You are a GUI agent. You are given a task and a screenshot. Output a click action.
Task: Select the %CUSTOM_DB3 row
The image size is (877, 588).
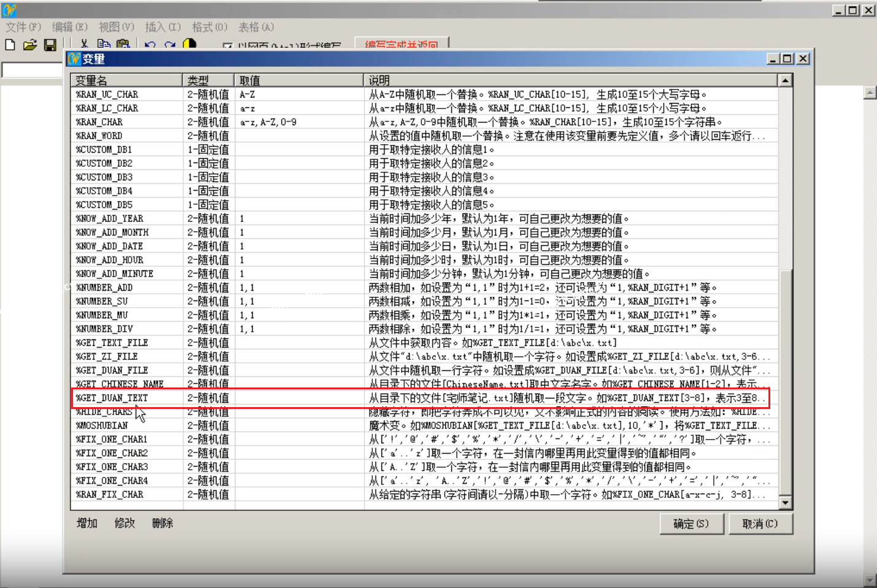(424, 177)
